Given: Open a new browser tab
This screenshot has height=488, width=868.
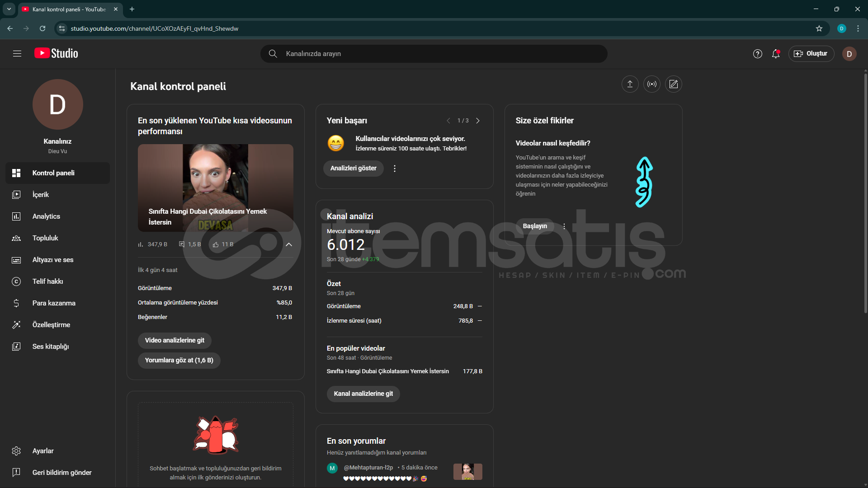Looking at the screenshot, I should tap(132, 9).
